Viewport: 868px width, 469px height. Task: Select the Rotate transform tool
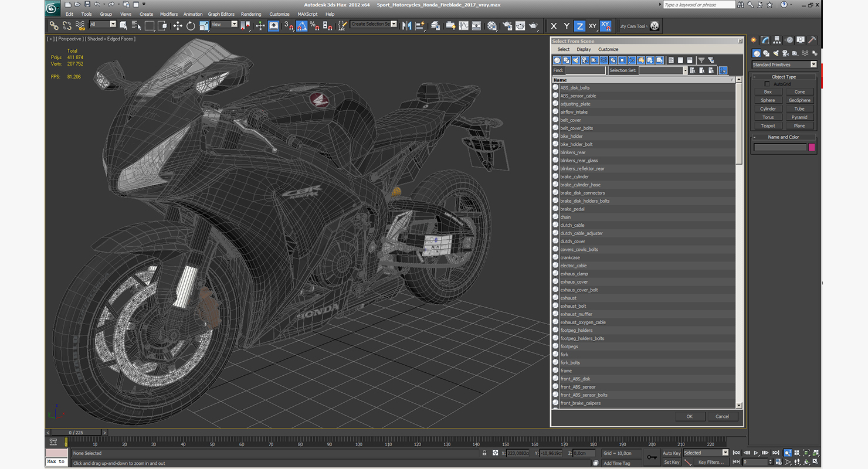click(x=191, y=26)
